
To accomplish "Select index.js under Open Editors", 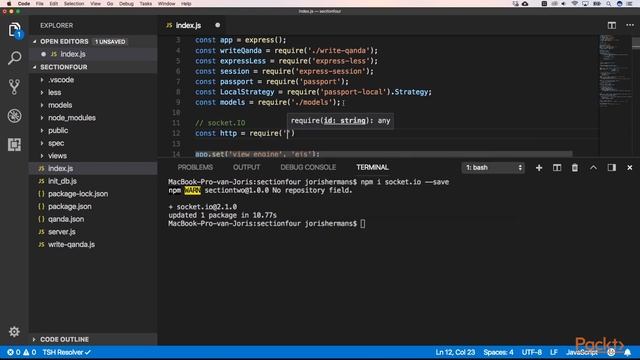I will click(93, 54).
